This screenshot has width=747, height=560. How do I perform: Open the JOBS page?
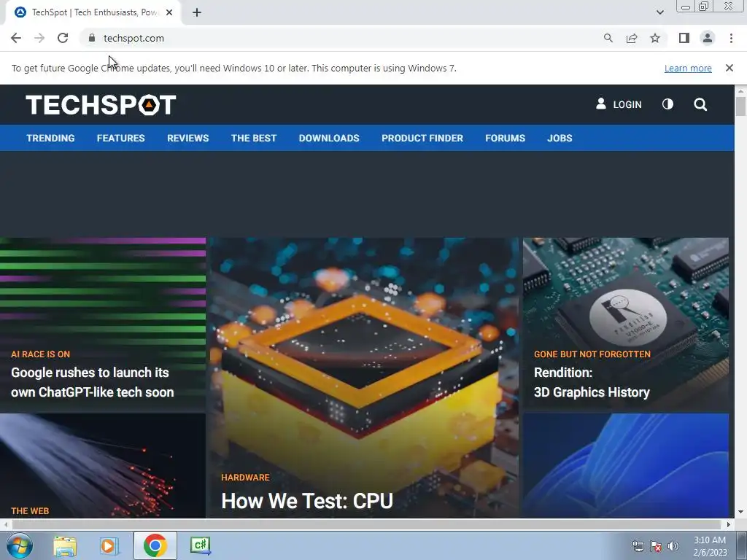click(560, 138)
